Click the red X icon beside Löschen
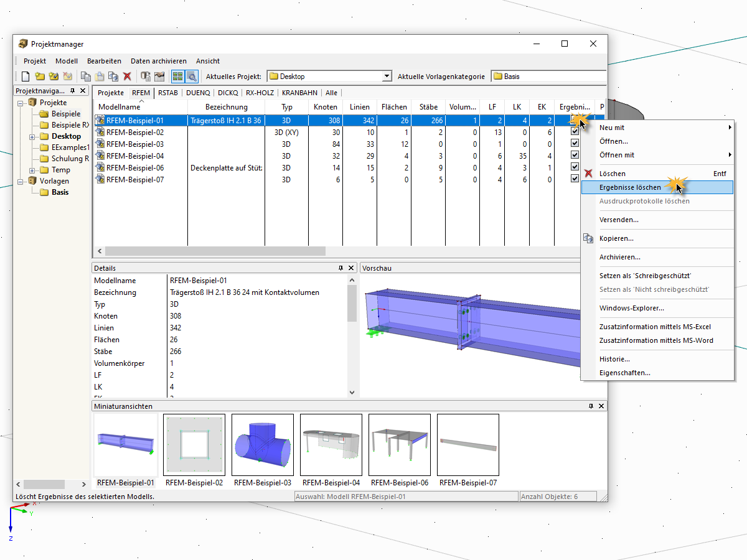The height and width of the screenshot is (560, 747). [x=588, y=174]
